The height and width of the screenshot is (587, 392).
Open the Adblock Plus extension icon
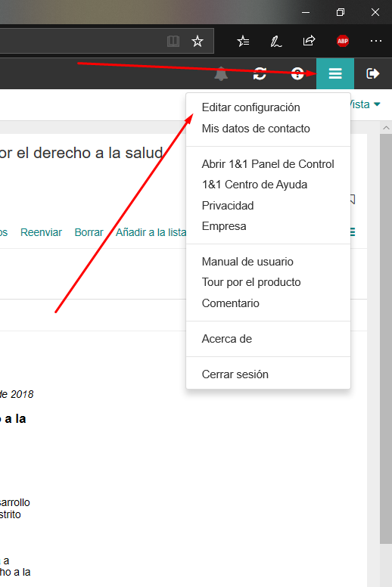tap(343, 41)
